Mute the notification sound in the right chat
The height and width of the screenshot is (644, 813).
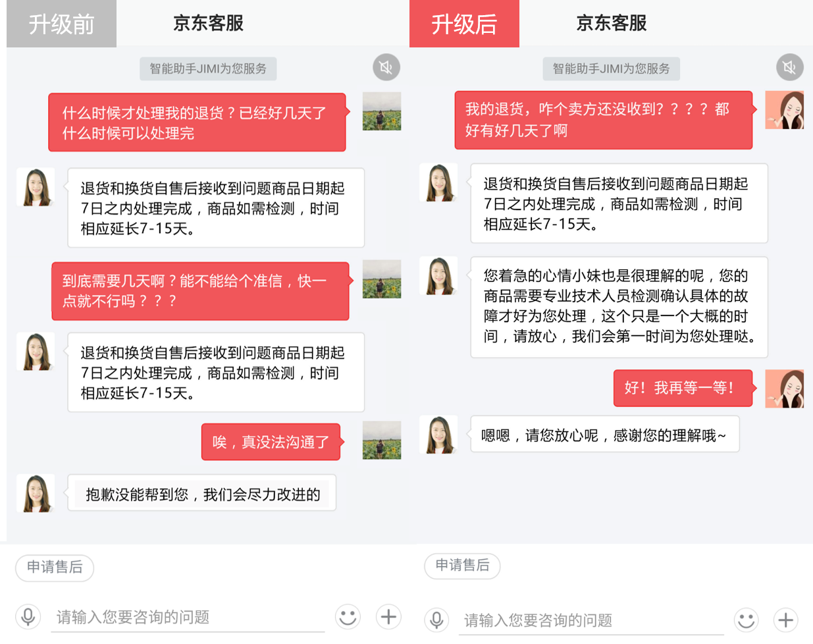[x=789, y=67]
